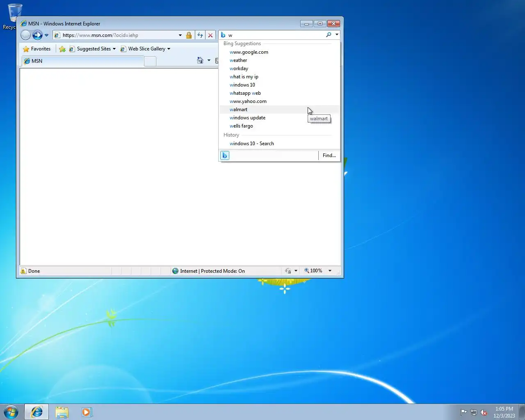Select weather suggestion
Screen dimensions: 525x420
279,60
